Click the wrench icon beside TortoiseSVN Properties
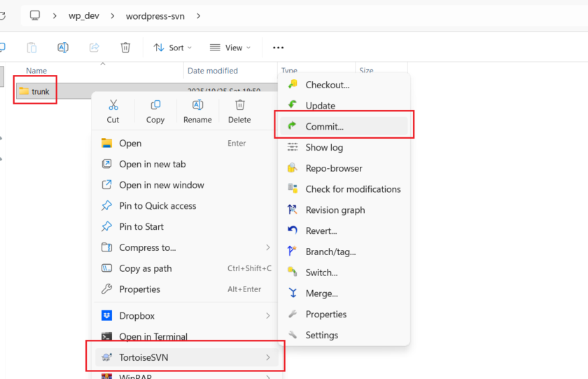The image size is (588, 379). point(293,314)
